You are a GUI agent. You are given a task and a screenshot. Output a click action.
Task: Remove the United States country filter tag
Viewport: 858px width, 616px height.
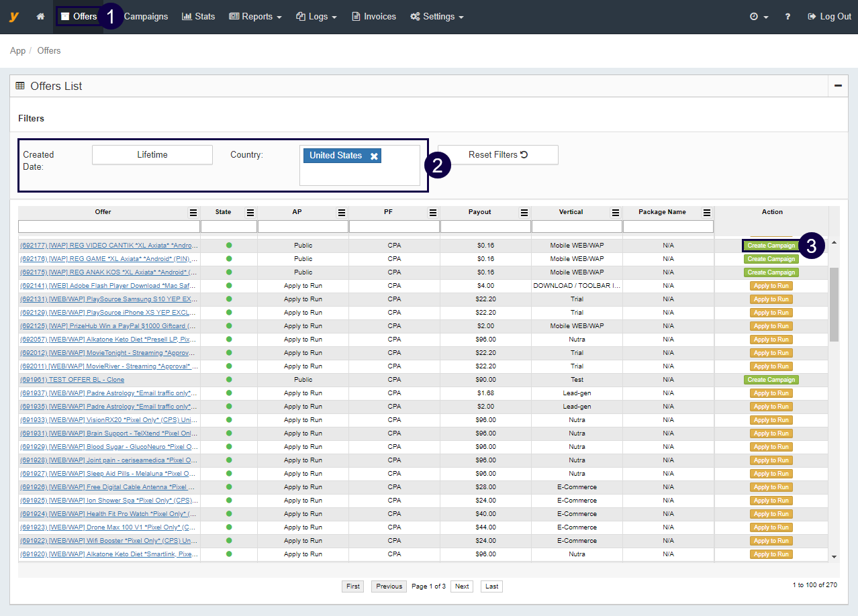[374, 156]
